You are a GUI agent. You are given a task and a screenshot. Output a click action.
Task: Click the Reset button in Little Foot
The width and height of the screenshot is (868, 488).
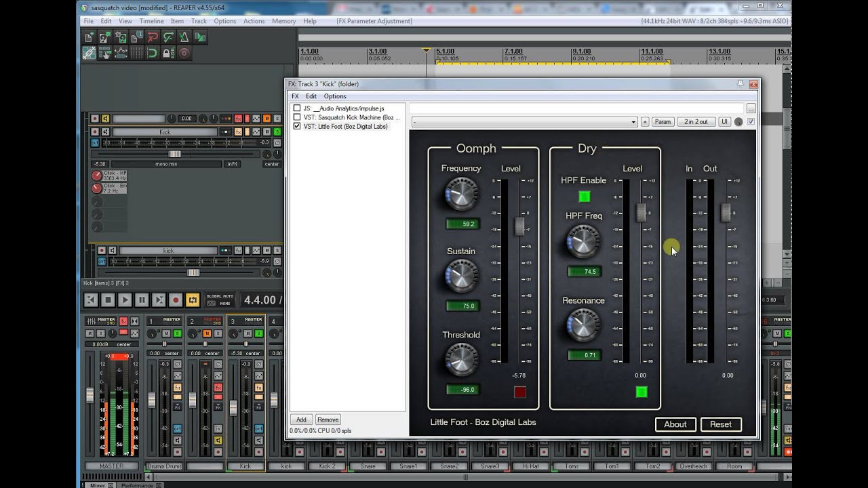(721, 424)
